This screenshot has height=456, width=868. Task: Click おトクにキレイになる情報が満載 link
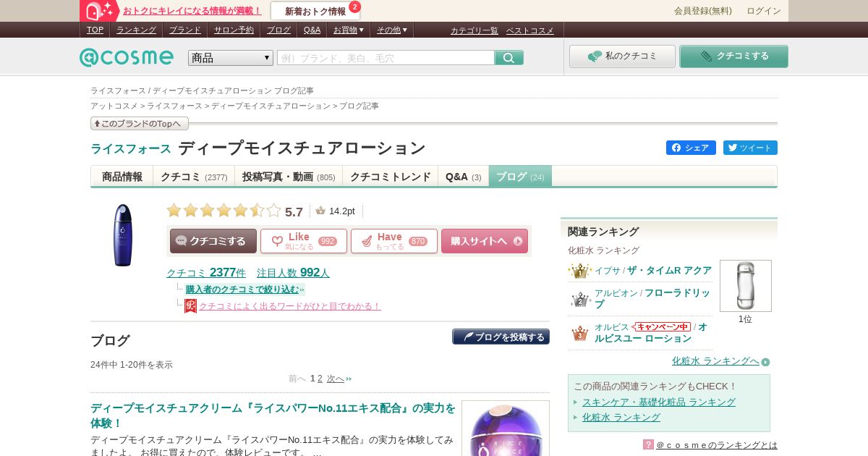click(x=192, y=11)
